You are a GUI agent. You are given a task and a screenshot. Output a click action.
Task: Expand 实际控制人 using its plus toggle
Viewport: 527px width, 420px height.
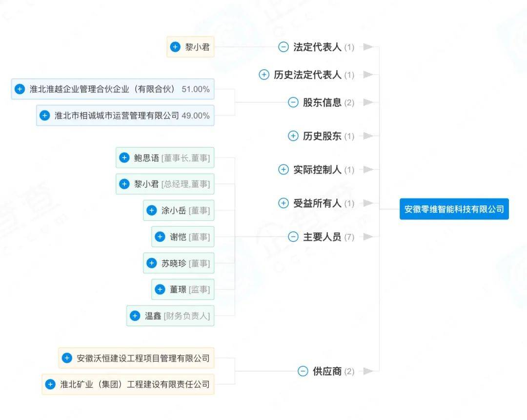point(284,169)
